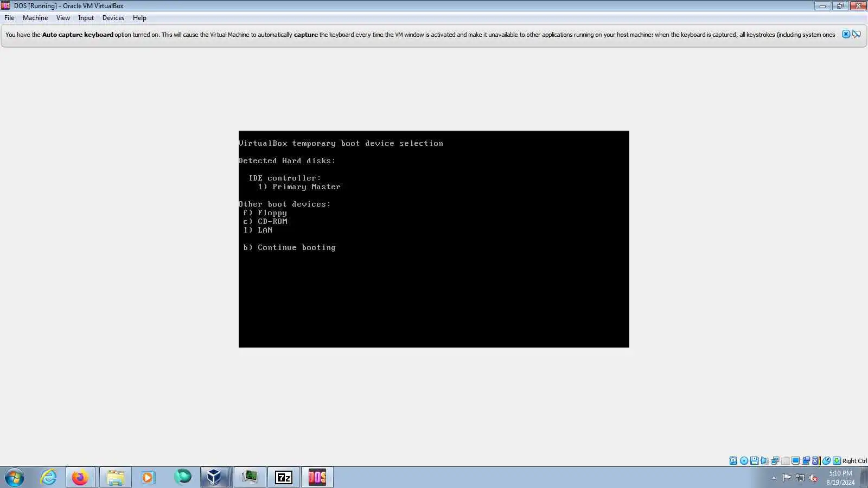
Task: Click the hard disk activity status icon
Action: 733,461
